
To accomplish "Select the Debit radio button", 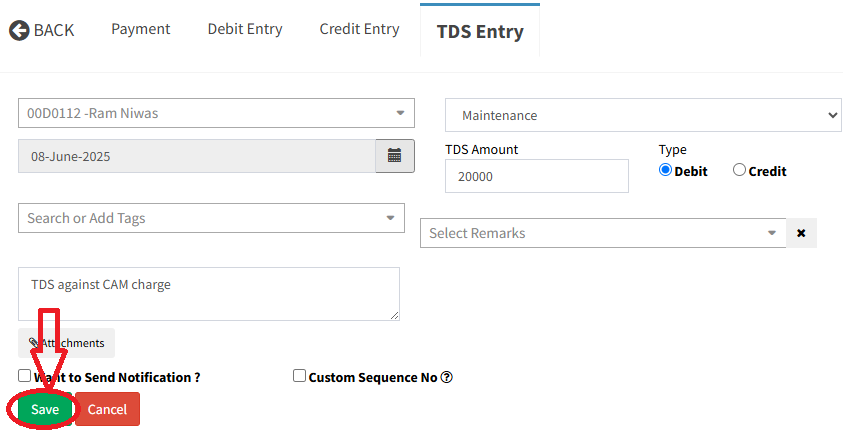I will pos(666,170).
